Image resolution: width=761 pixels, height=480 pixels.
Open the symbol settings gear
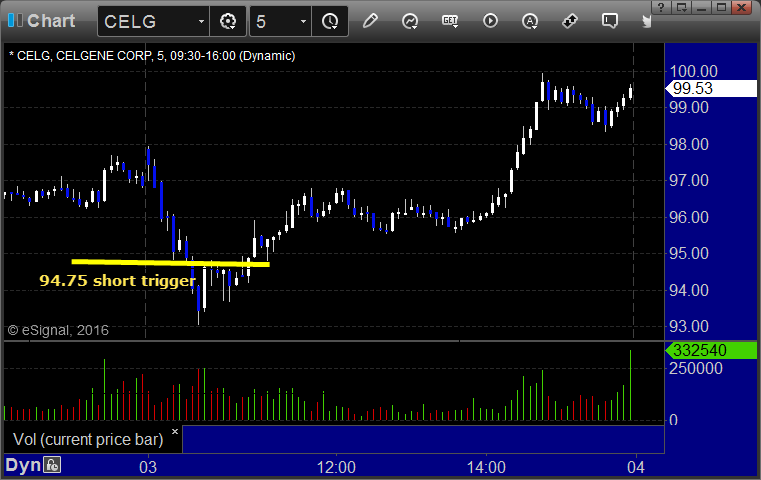(228, 21)
